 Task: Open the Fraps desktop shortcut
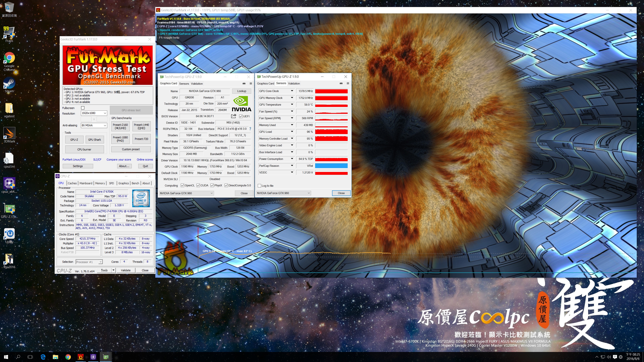pyautogui.click(x=9, y=35)
